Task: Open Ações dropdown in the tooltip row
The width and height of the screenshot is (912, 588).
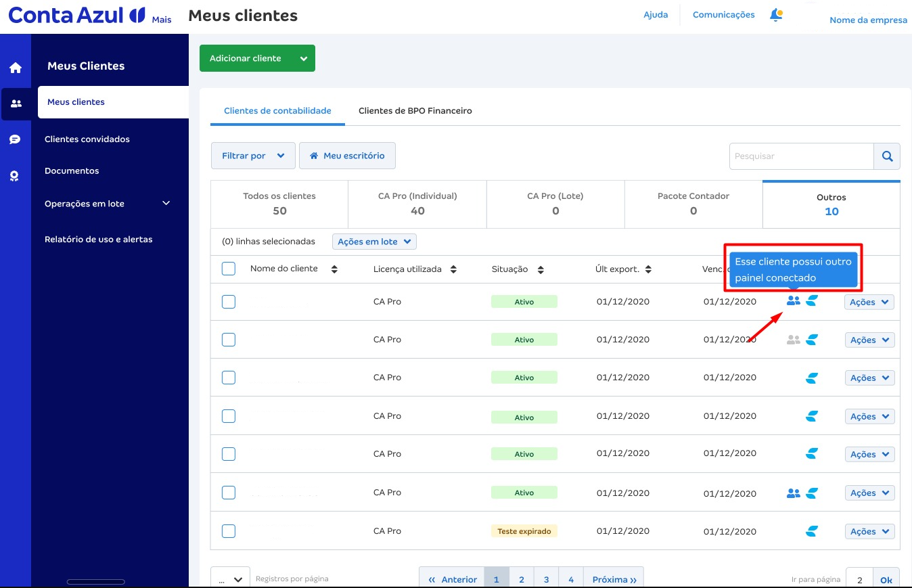Action: coord(869,302)
